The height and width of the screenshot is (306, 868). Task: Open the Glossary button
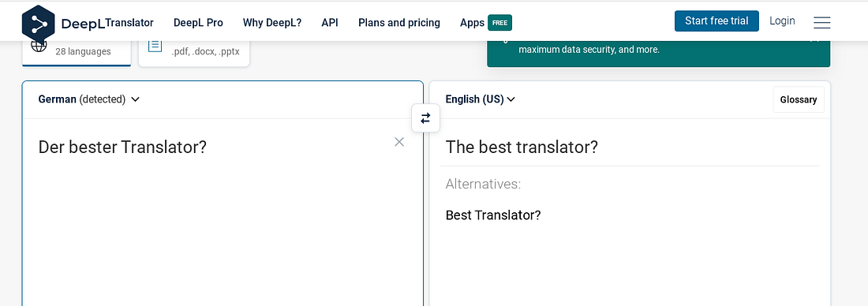(x=799, y=99)
